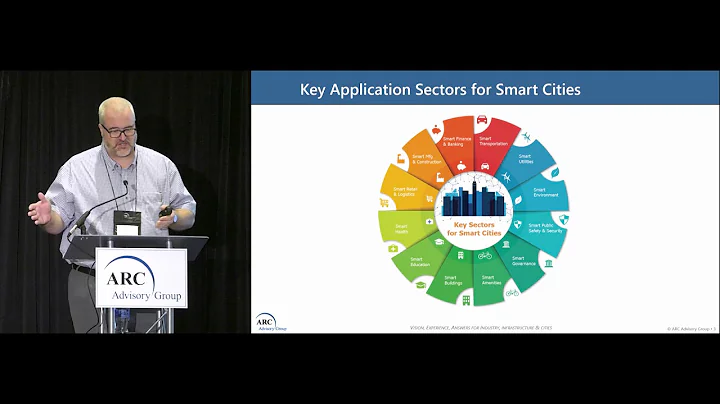This screenshot has height=404, width=720.
Task: Click the red car icon on the wheel's rim
Action: (x=482, y=120)
